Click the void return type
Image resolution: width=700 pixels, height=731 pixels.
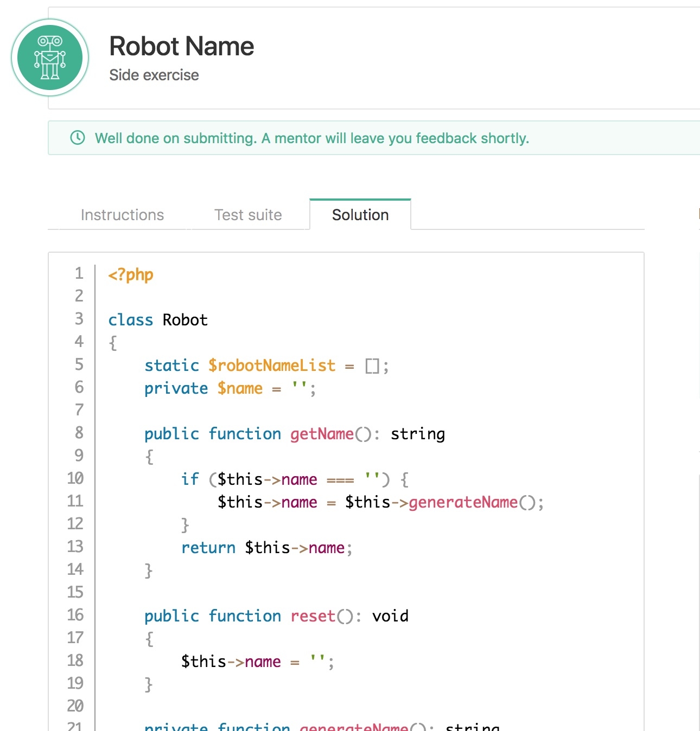pyautogui.click(x=390, y=616)
